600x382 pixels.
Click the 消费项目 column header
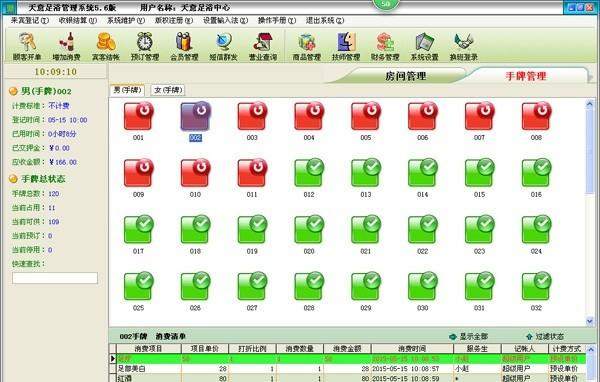coord(148,349)
